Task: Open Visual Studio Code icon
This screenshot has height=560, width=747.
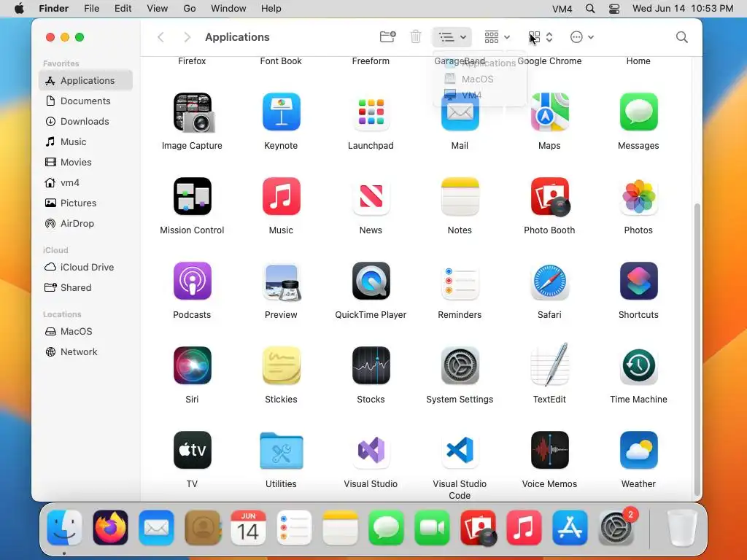Action: (460, 450)
